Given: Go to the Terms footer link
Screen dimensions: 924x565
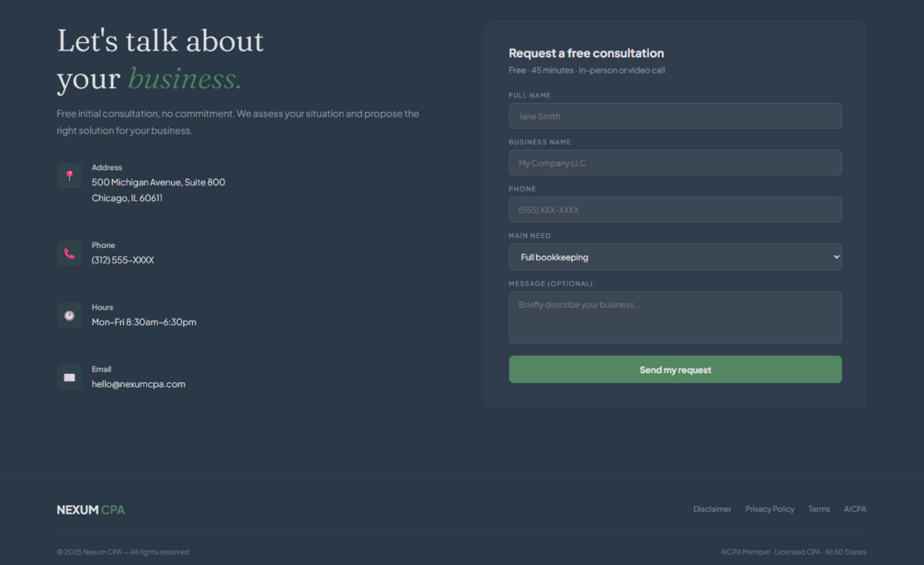Looking at the screenshot, I should (818, 509).
